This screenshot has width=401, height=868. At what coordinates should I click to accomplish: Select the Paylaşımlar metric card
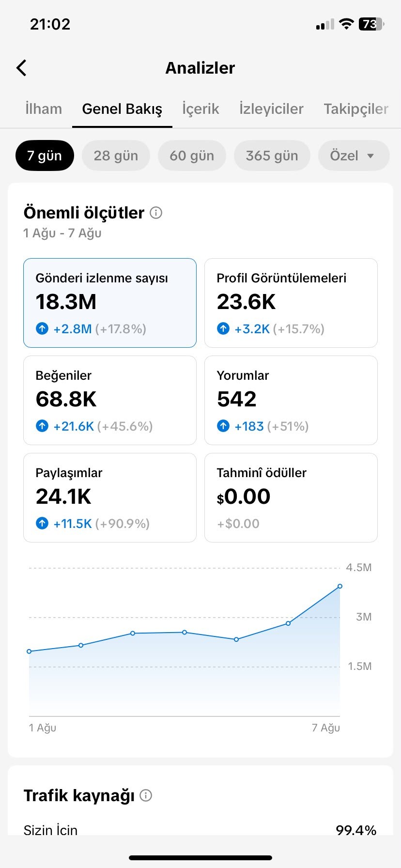pyautogui.click(x=110, y=497)
